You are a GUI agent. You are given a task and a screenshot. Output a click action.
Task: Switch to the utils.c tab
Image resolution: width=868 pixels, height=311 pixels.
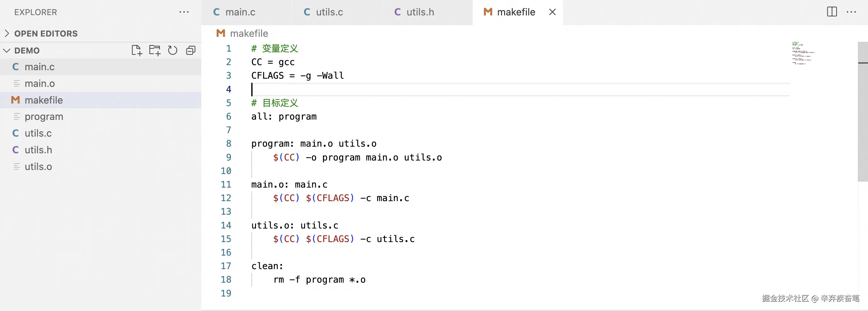[x=329, y=12]
